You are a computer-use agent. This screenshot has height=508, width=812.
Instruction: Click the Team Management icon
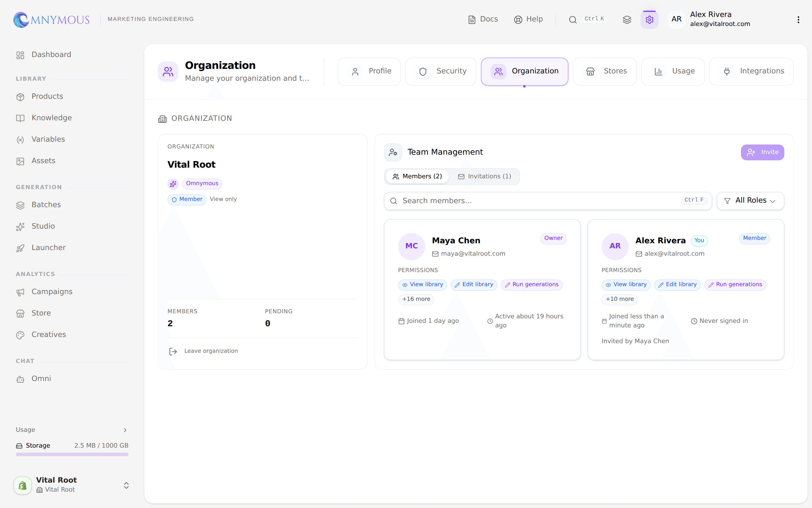pos(393,152)
